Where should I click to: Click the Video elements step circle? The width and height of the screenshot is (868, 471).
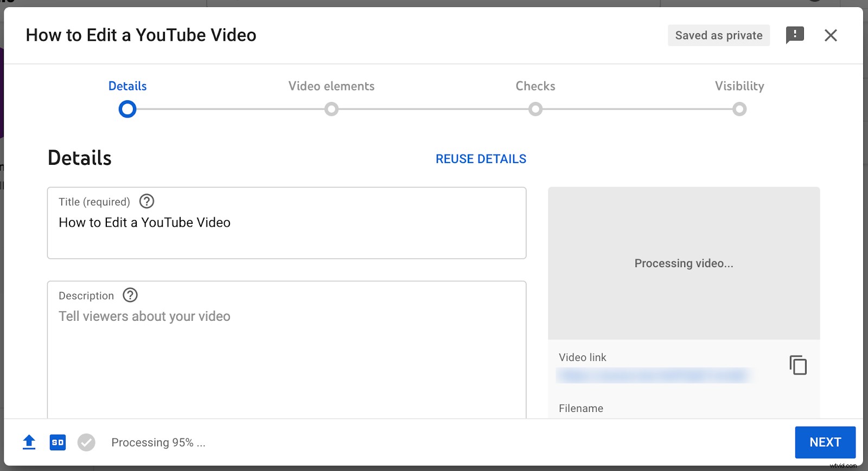[x=331, y=109]
